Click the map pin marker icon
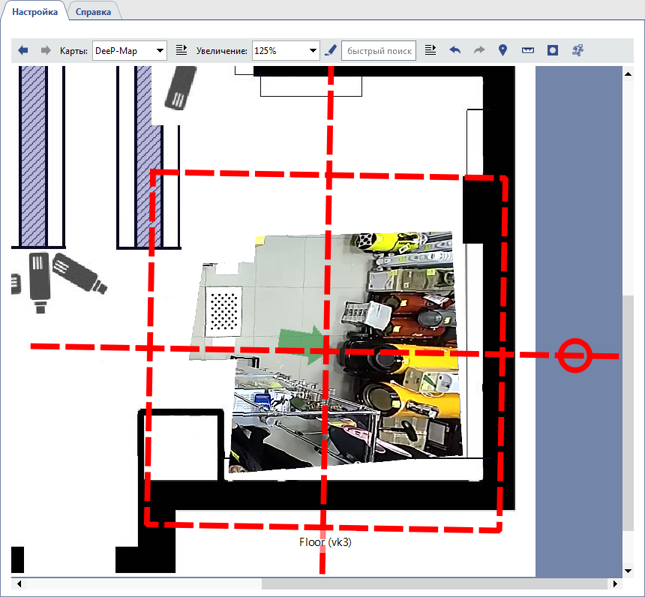 tap(502, 50)
